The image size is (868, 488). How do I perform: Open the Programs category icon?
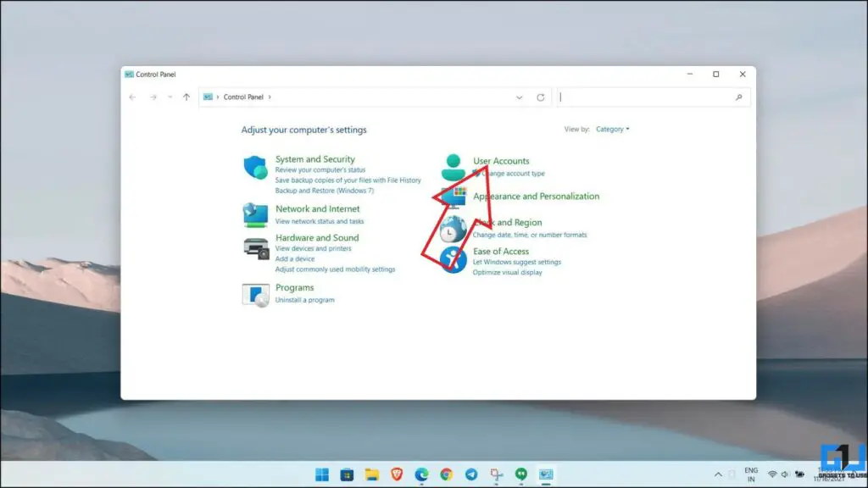pyautogui.click(x=257, y=293)
